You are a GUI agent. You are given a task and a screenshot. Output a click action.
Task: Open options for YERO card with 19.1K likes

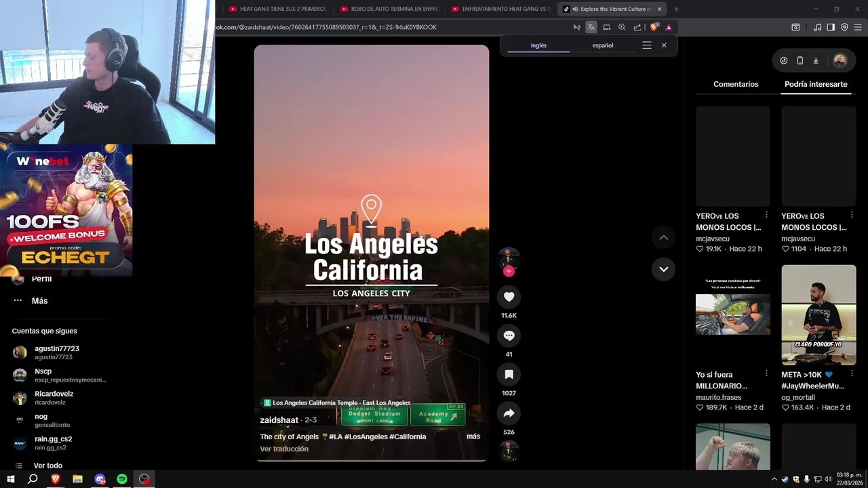pos(767,216)
